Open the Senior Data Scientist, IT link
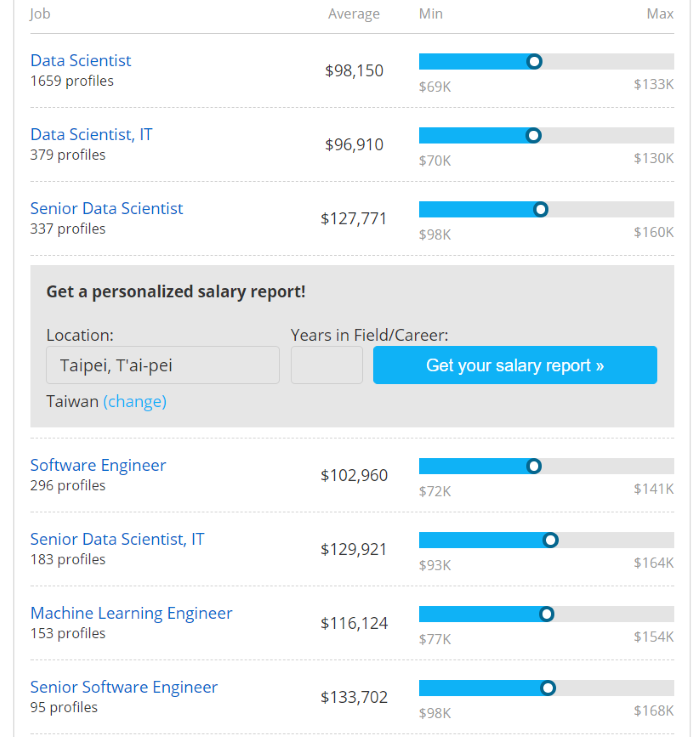 coord(117,540)
